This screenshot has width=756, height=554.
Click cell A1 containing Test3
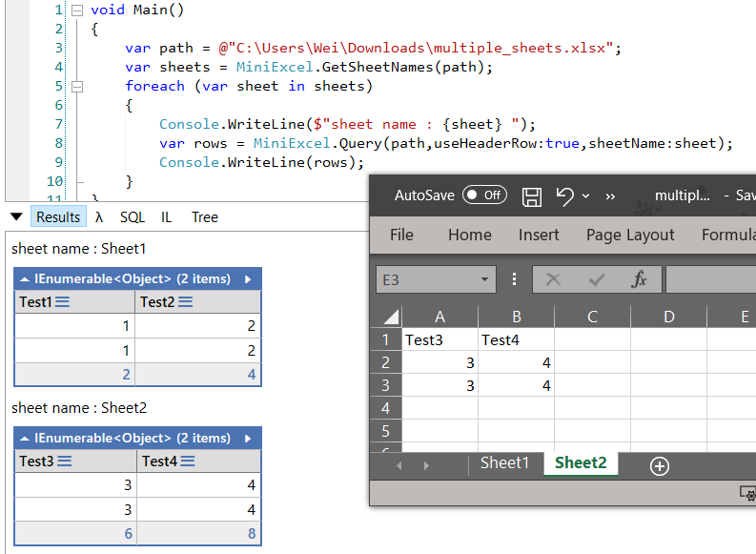pyautogui.click(x=439, y=339)
